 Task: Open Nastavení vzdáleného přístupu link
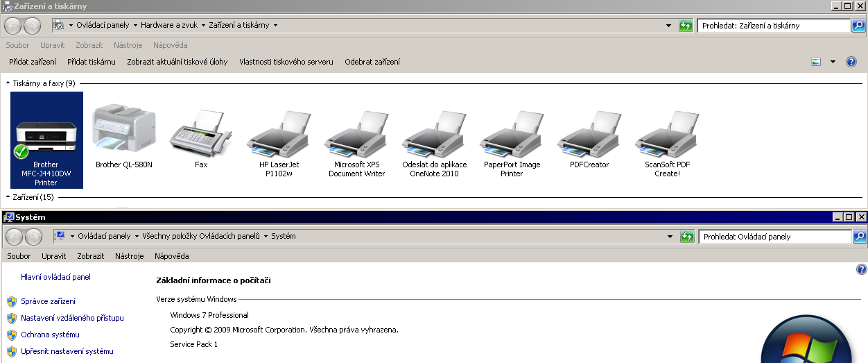[x=72, y=318]
